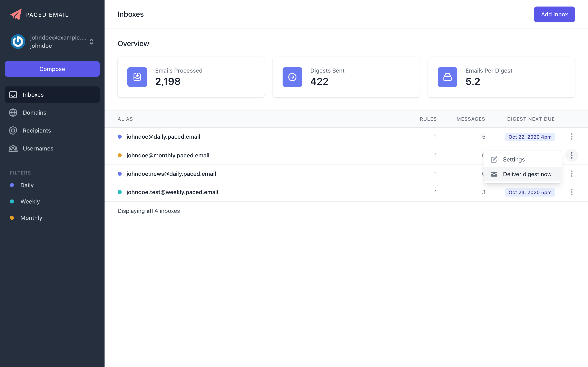Click the Emails Processed inbox icon
588x367 pixels.
(x=137, y=77)
